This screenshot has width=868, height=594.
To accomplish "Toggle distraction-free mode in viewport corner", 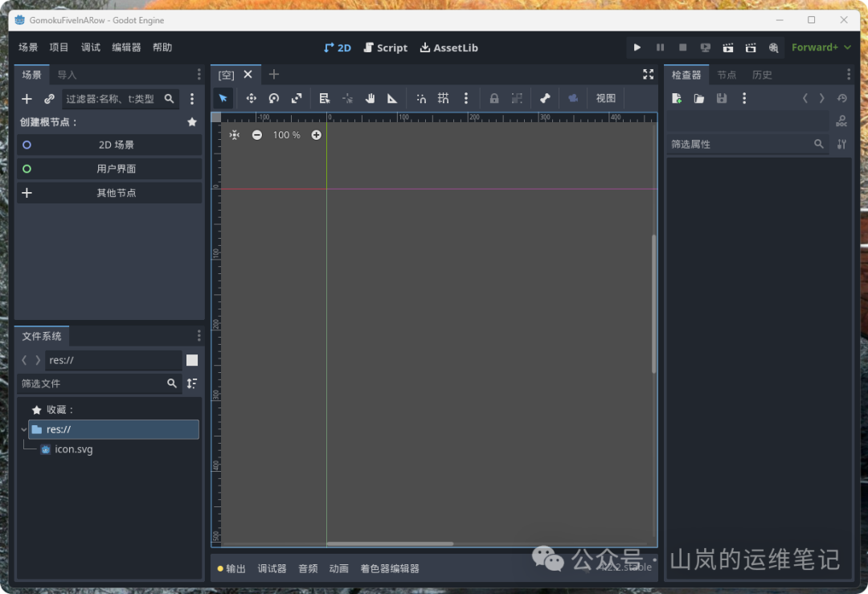I will coord(648,74).
